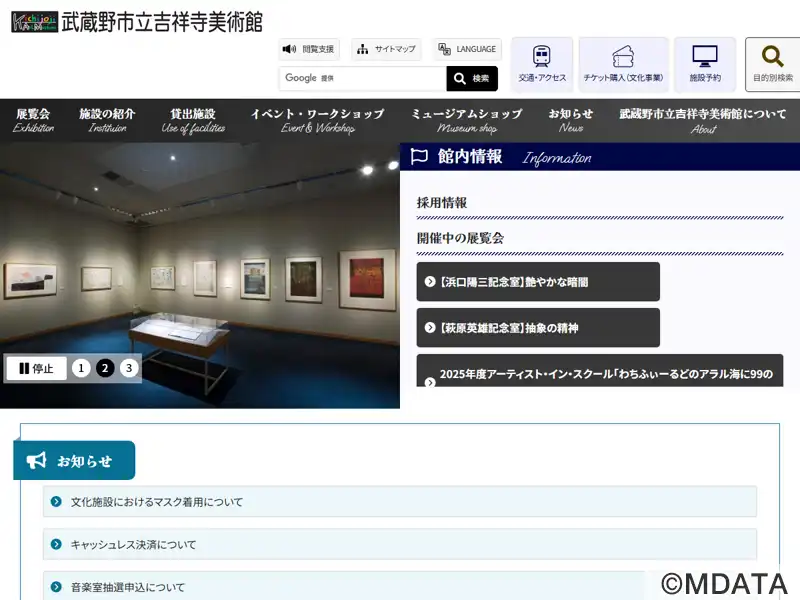Click the monitor icon for 施設予約
Viewport: 800px width, 600px height.
705,57
